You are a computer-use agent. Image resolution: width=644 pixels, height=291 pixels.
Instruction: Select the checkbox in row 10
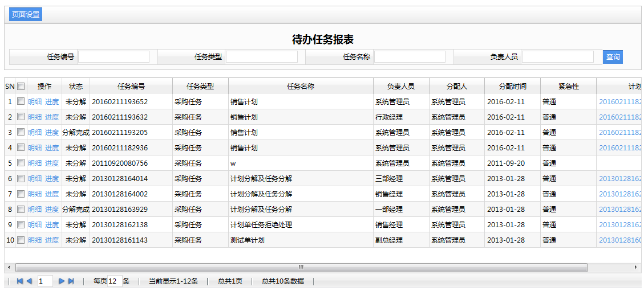pyautogui.click(x=21, y=240)
